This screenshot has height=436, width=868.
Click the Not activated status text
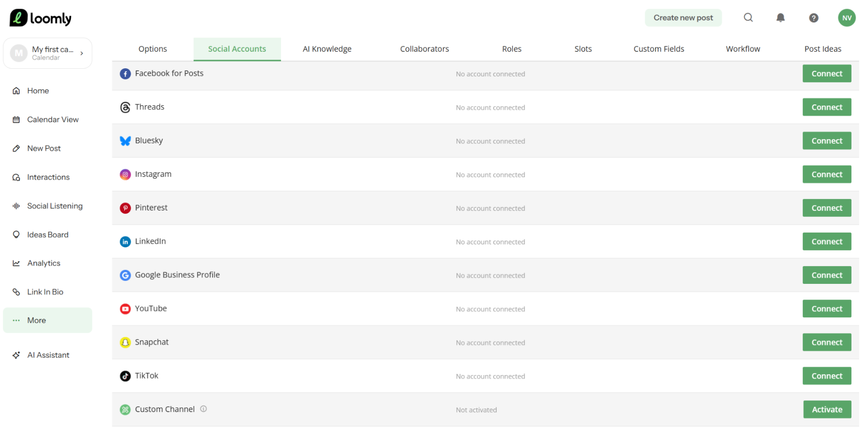click(476, 410)
